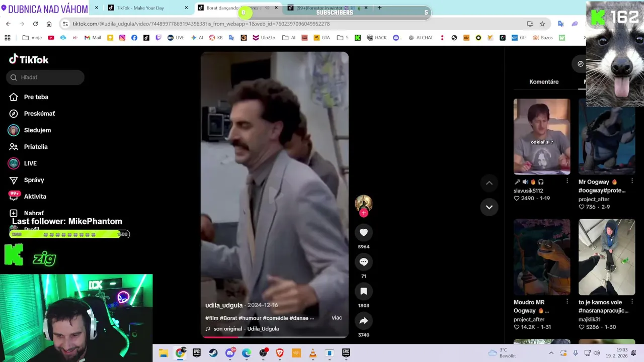Open Discord from taskbar
The image size is (644, 362).
pyautogui.click(x=230, y=353)
